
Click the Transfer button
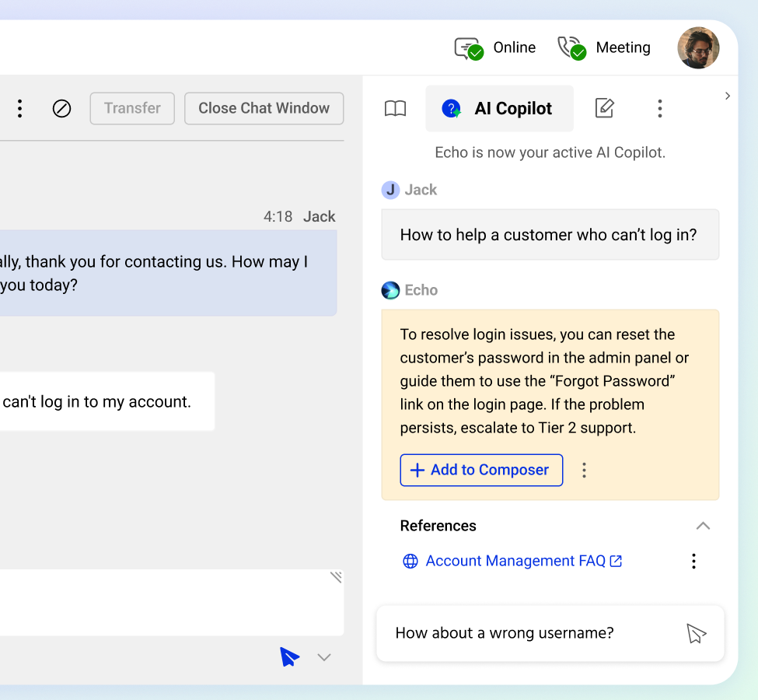click(132, 109)
